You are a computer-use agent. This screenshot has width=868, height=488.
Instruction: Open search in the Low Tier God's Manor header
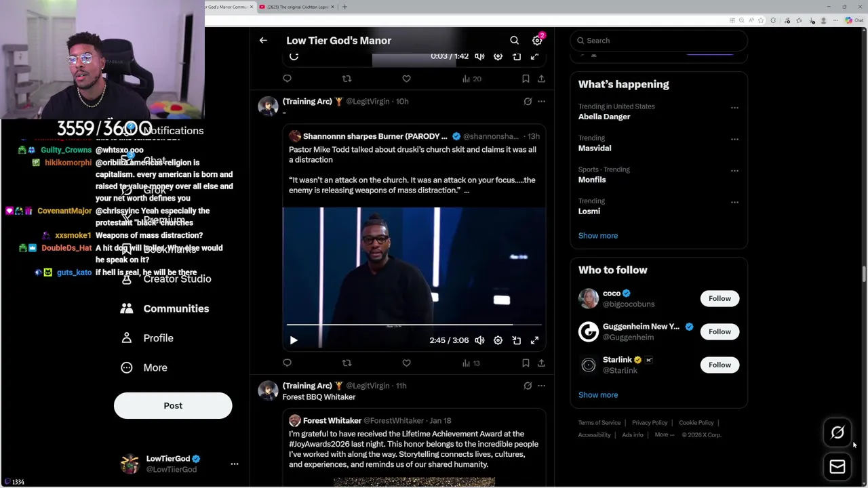[x=515, y=41]
